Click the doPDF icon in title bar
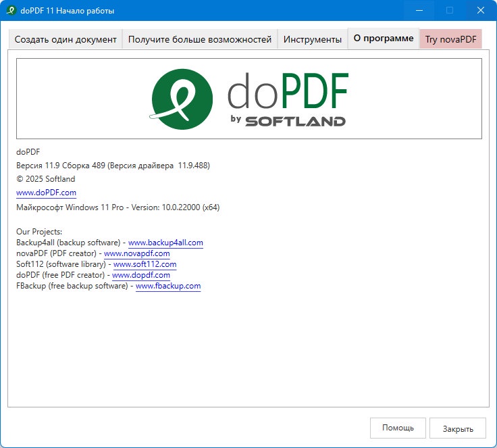The height and width of the screenshot is (448, 497). (11, 10)
